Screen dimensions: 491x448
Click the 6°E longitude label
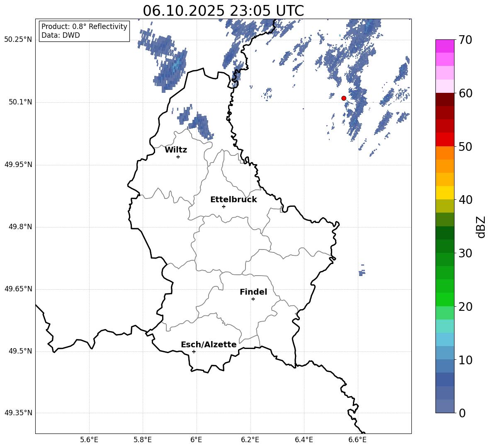(196, 440)
